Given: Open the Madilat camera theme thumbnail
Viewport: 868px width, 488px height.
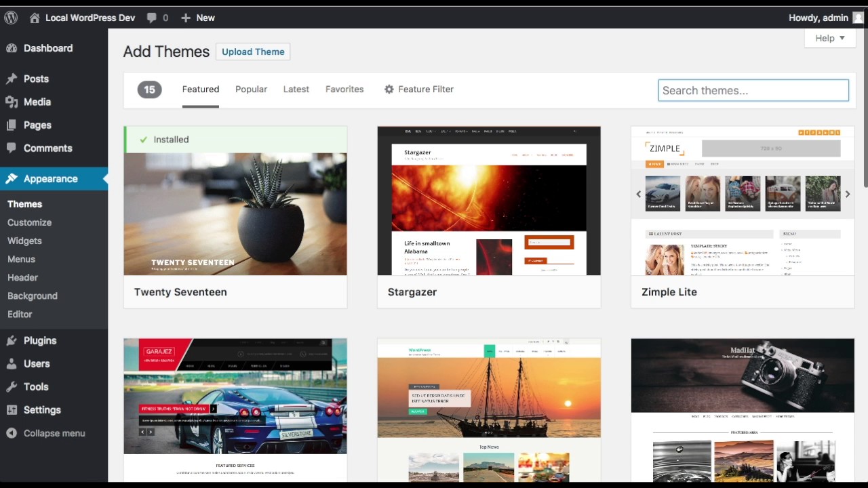Looking at the screenshot, I should (743, 410).
